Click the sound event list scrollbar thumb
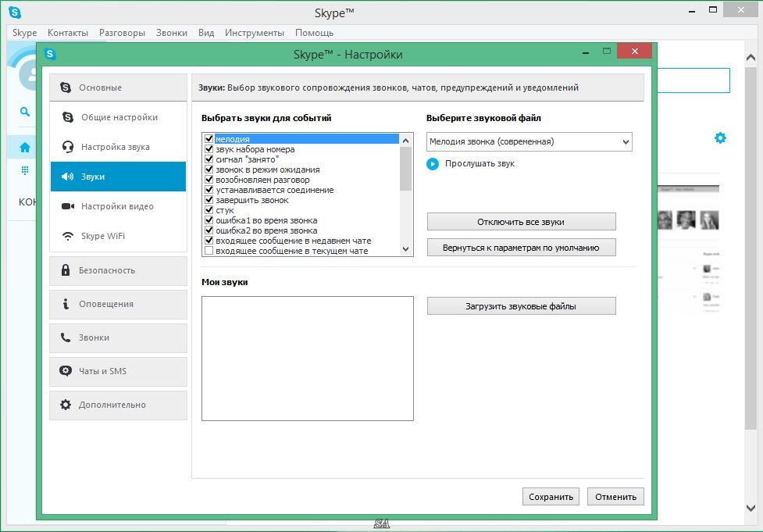The width and height of the screenshot is (763, 532). point(406,169)
